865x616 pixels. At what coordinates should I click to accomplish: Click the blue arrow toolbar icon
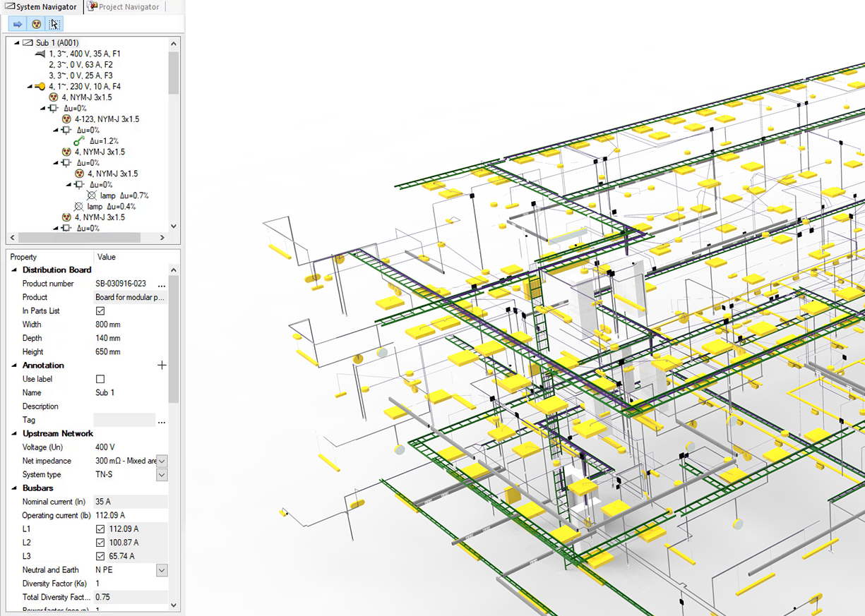(18, 24)
